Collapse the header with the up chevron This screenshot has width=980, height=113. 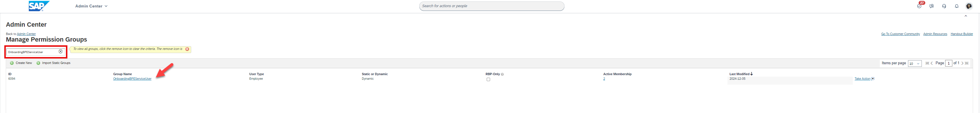click(x=966, y=16)
